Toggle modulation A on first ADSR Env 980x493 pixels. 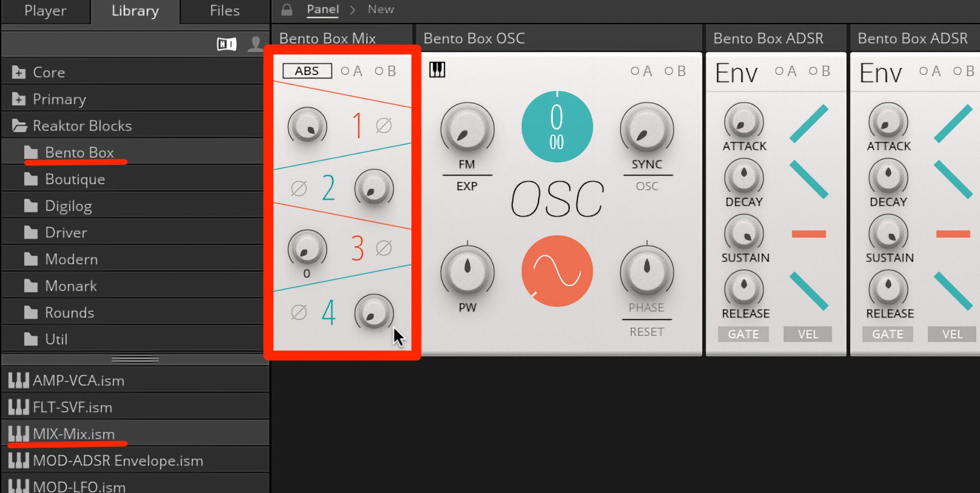tap(785, 71)
